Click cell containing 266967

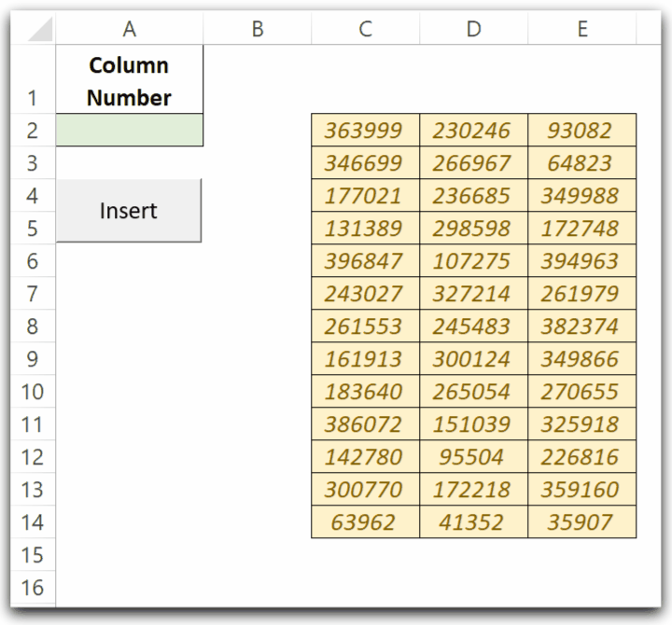coord(473,163)
